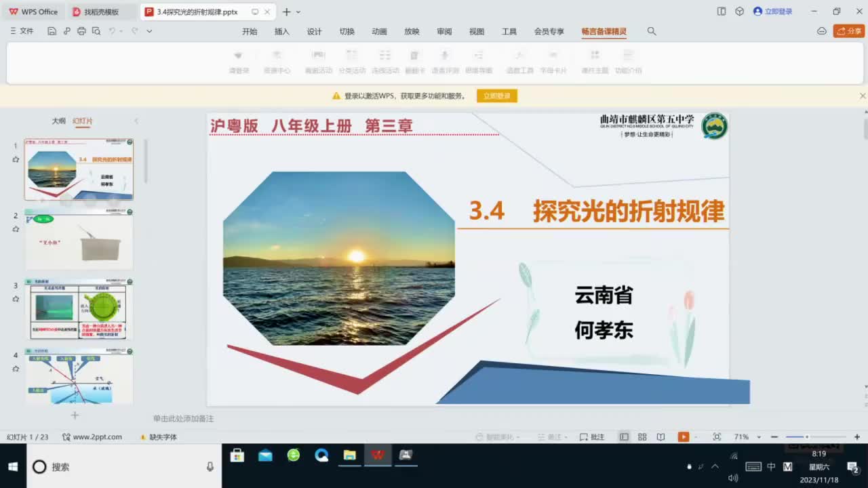Viewport: 868px width, 488px height.
Task: Open the volume speaker tray icon
Action: click(x=733, y=479)
